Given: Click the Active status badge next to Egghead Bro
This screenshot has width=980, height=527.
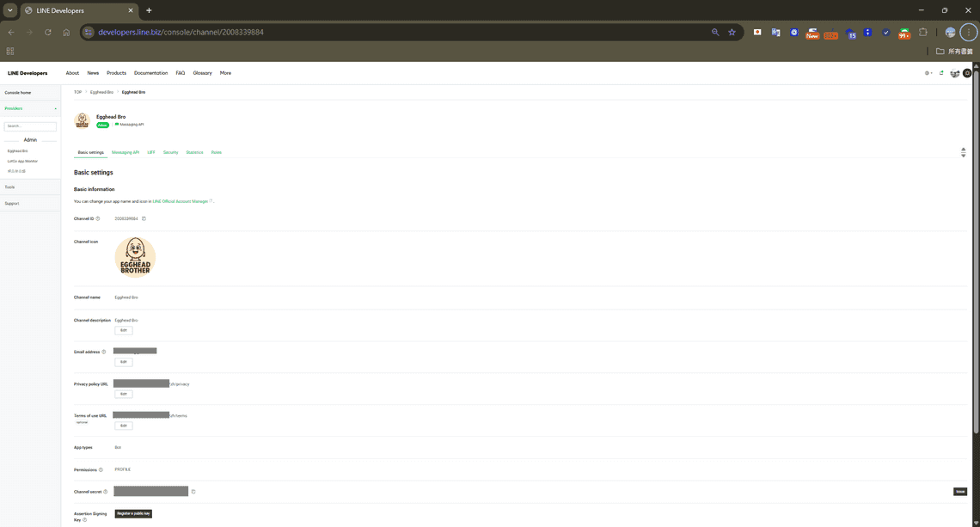Looking at the screenshot, I should coord(102,125).
